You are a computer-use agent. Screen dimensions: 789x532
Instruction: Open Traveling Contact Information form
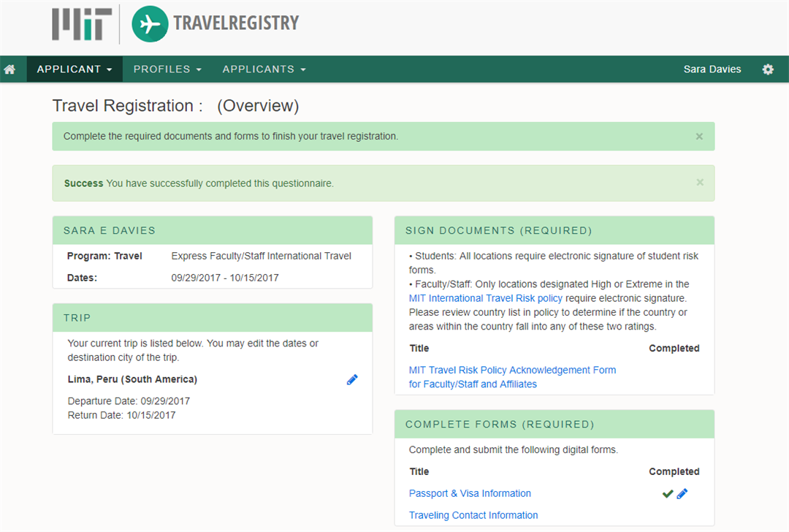click(x=473, y=515)
